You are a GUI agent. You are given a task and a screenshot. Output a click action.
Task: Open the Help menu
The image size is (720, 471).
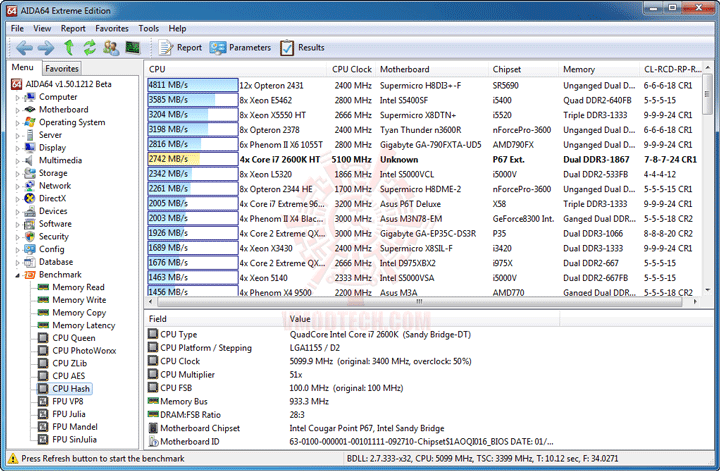click(177, 28)
